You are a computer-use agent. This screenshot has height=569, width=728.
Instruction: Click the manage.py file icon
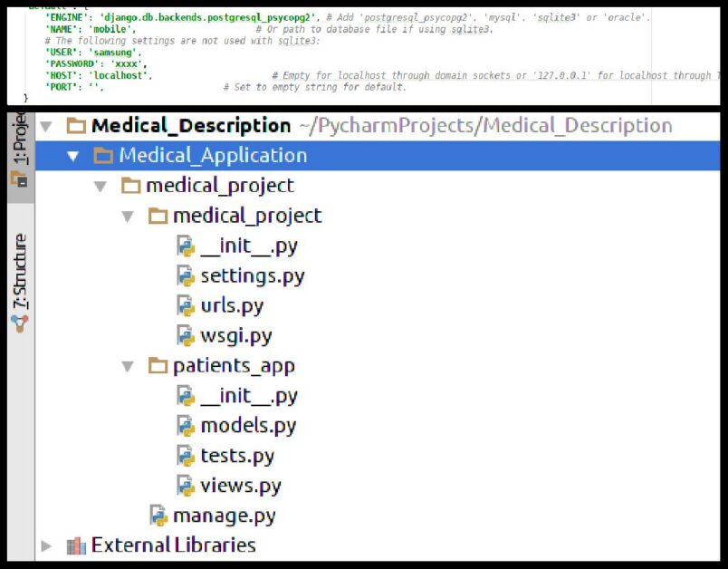tap(158, 516)
